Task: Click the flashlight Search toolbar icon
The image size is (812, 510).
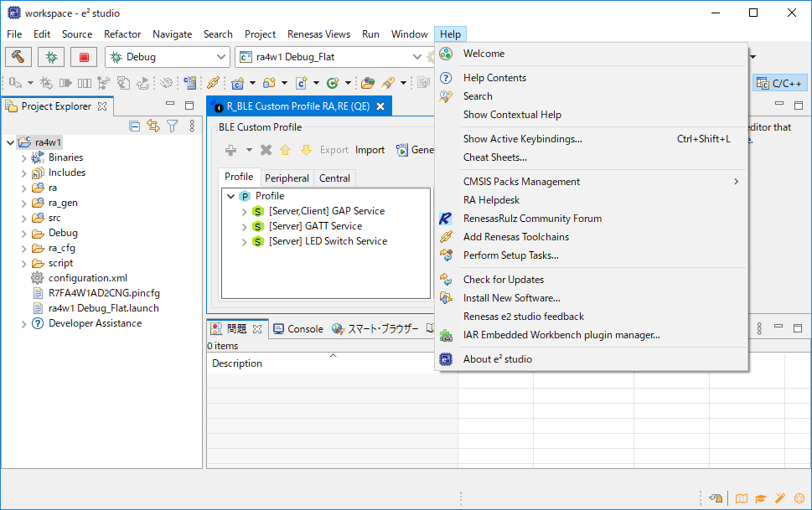Action: [x=388, y=83]
